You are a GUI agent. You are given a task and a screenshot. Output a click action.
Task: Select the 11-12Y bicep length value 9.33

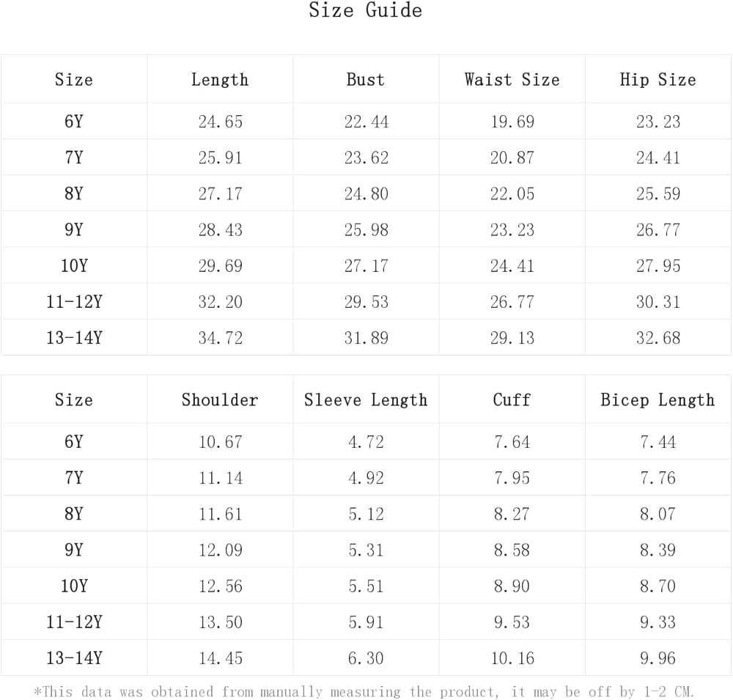(658, 622)
